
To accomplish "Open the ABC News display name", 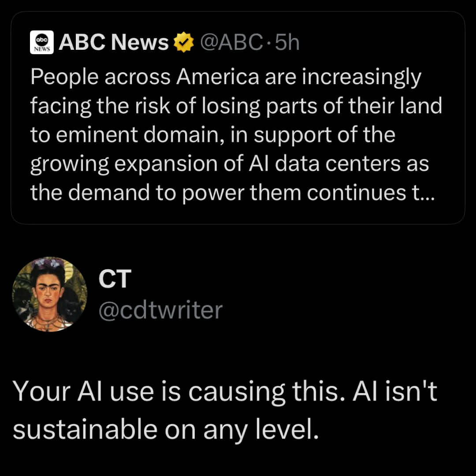I will [113, 42].
